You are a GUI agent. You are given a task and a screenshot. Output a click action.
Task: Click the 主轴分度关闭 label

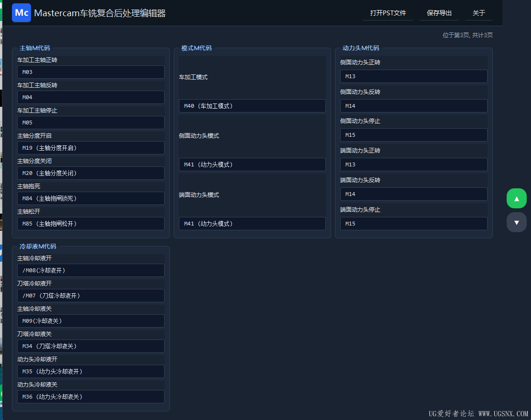coord(34,161)
